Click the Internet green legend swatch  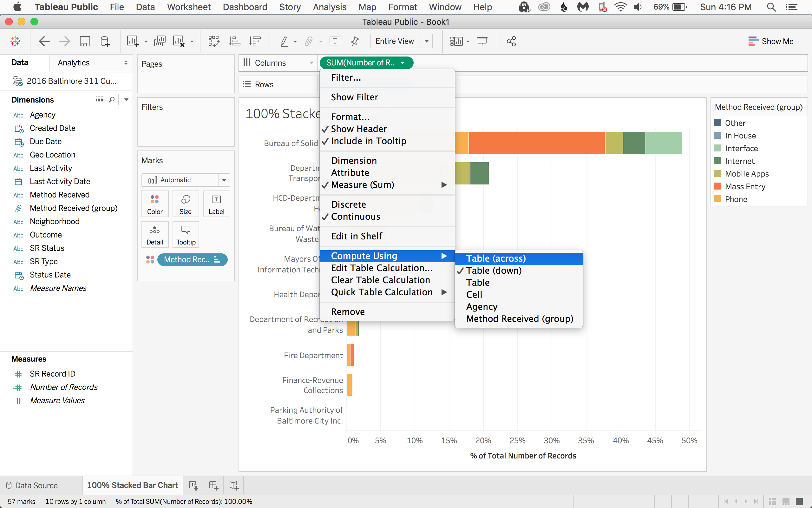coord(718,161)
